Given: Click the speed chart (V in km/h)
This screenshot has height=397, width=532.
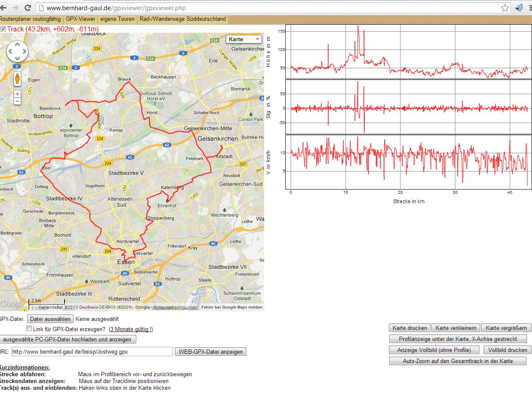Looking at the screenshot, I should click(x=408, y=162).
